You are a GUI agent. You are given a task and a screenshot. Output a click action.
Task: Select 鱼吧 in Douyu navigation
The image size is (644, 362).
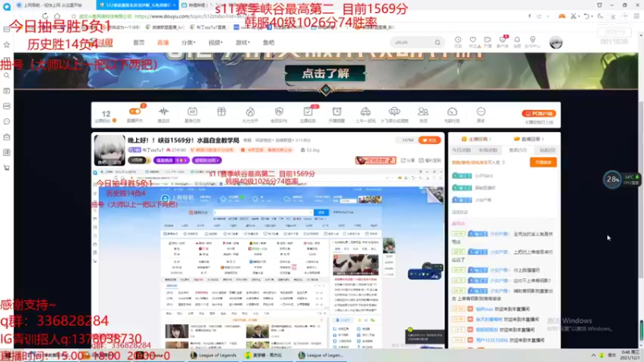coord(269,43)
